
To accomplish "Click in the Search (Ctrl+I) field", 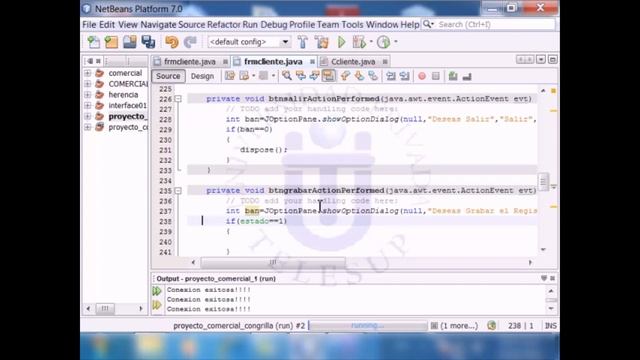I will tap(495, 24).
